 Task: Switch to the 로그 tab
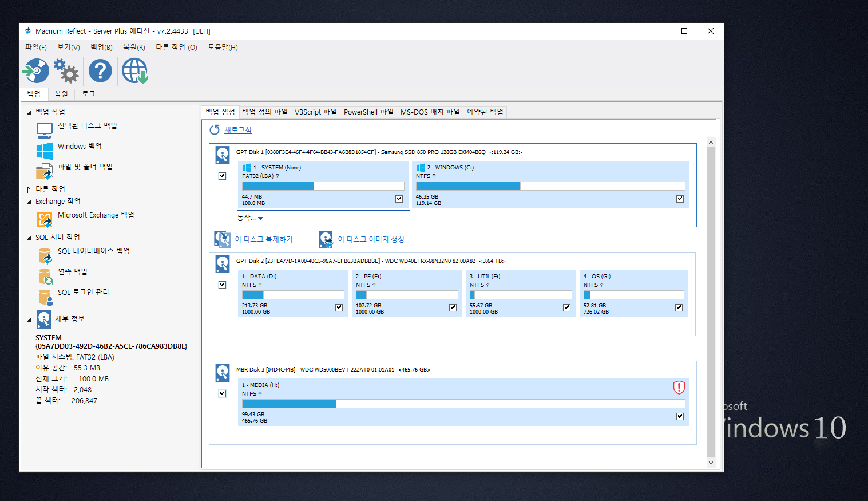[x=89, y=94]
